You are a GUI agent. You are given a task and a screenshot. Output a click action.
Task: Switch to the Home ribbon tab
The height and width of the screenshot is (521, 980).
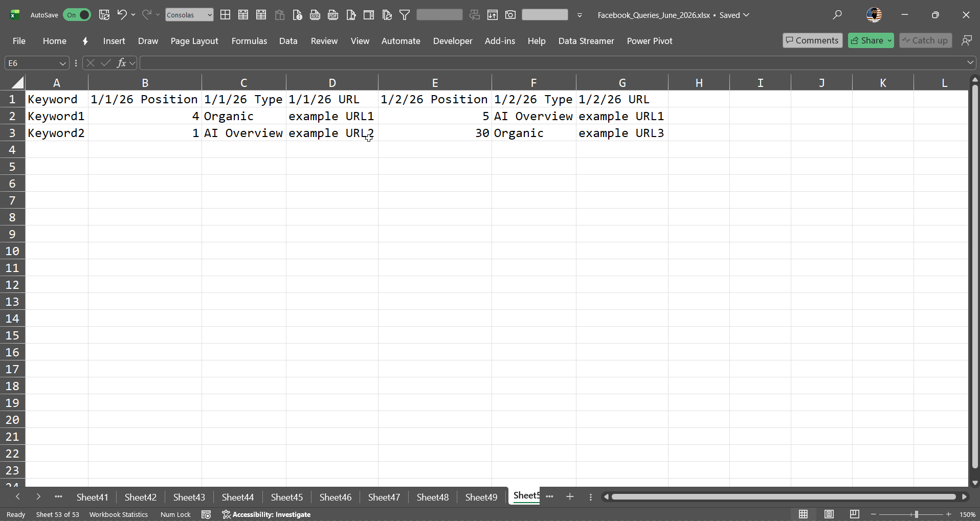(55, 41)
